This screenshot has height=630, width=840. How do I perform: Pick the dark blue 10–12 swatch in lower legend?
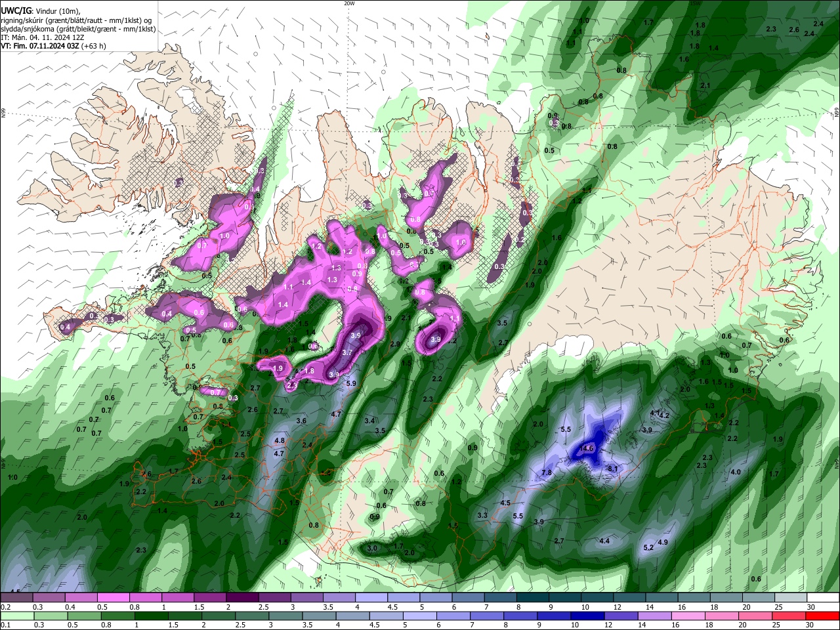point(586,616)
